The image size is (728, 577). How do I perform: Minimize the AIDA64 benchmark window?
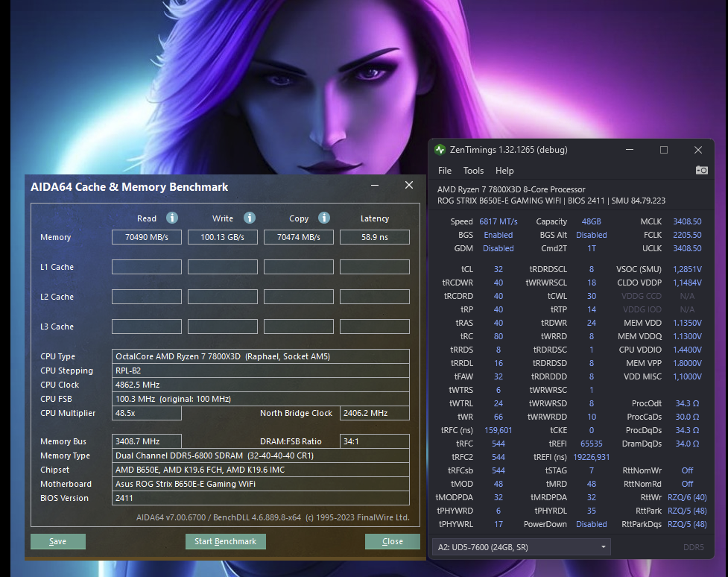point(375,186)
